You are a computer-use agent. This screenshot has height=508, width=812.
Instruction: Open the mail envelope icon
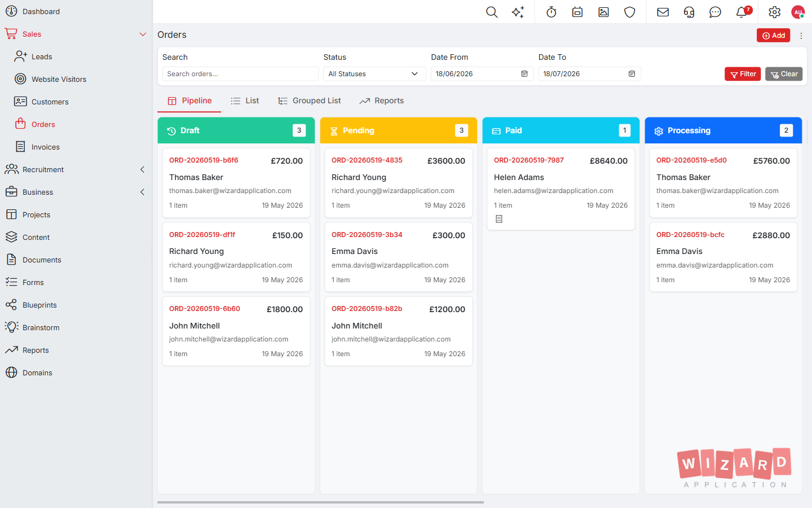point(663,12)
